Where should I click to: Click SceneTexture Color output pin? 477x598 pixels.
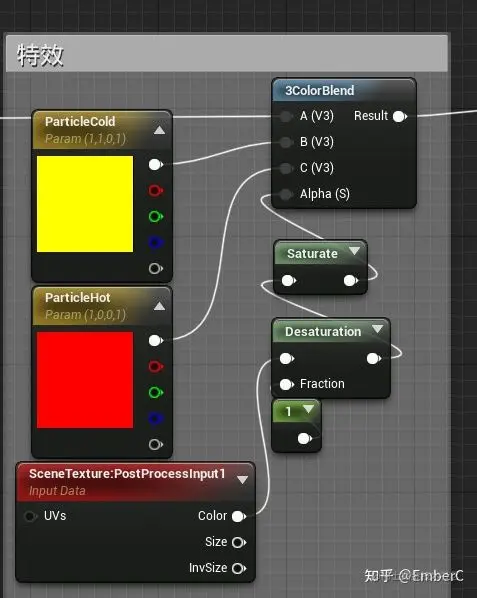(x=239, y=516)
